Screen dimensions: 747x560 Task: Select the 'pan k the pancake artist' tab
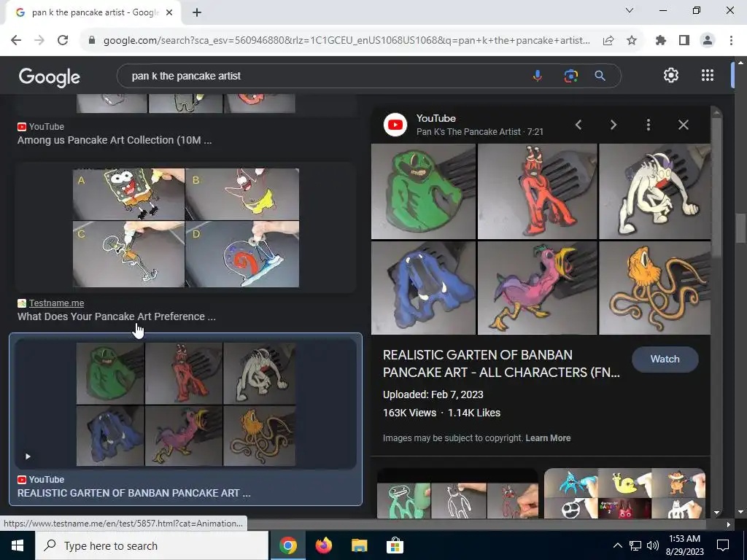(x=94, y=13)
